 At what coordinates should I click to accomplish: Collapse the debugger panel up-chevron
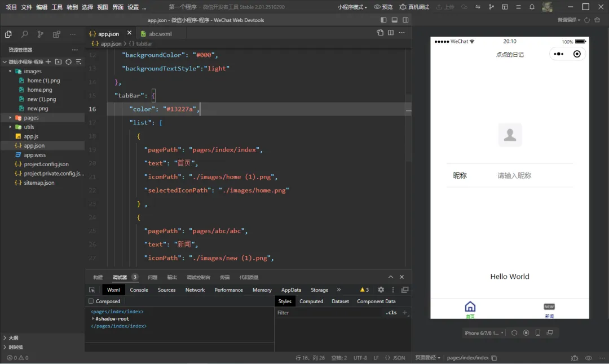(391, 277)
